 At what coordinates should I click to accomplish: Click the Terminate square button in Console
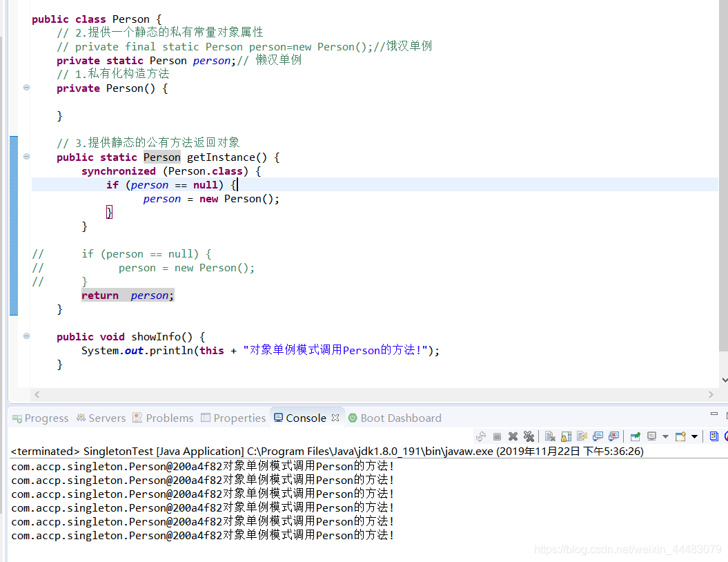(x=497, y=436)
